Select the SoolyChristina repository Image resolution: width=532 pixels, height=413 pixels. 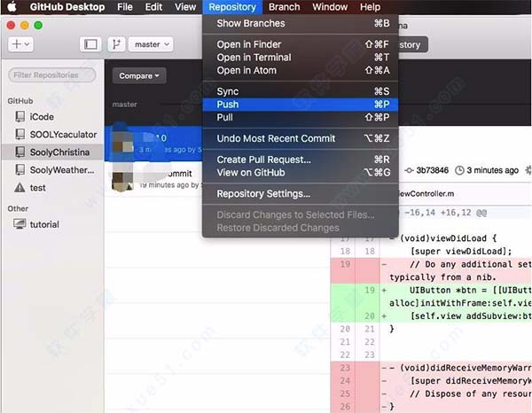pyautogui.click(x=52, y=152)
